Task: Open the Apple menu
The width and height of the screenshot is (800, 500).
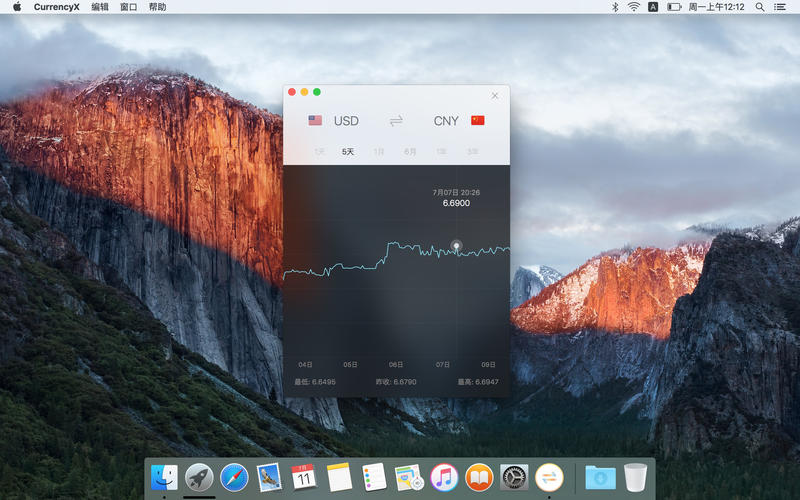Action: [17, 7]
